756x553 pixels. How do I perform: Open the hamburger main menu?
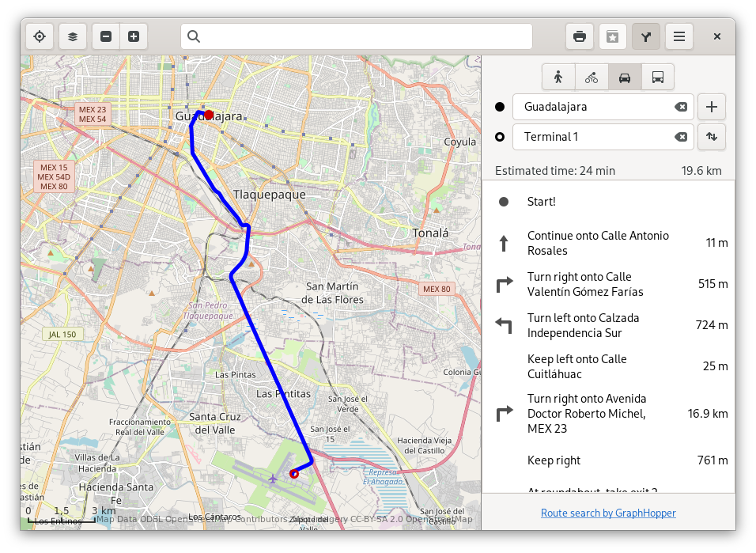[679, 36]
